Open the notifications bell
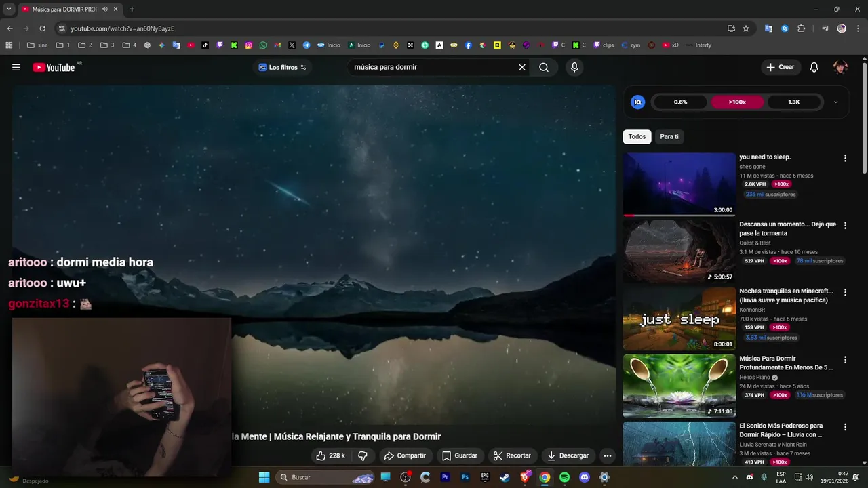Screen dimensions: 868x488 click(814, 67)
